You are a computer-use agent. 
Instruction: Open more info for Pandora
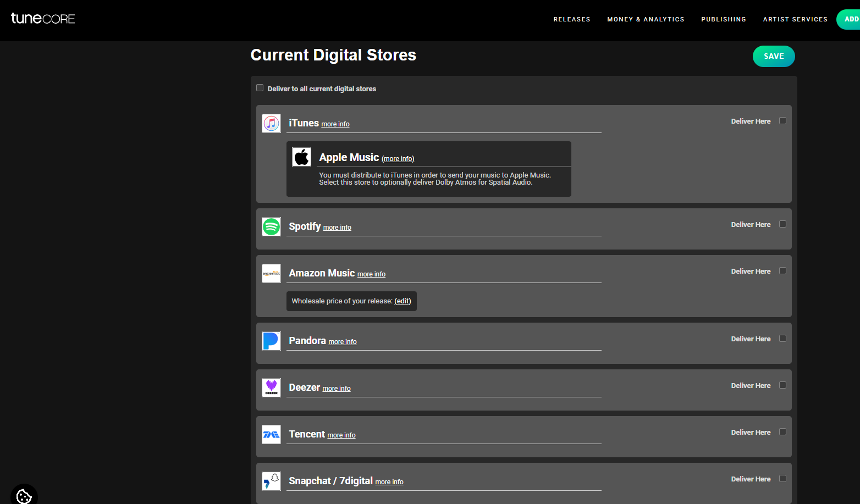(343, 342)
